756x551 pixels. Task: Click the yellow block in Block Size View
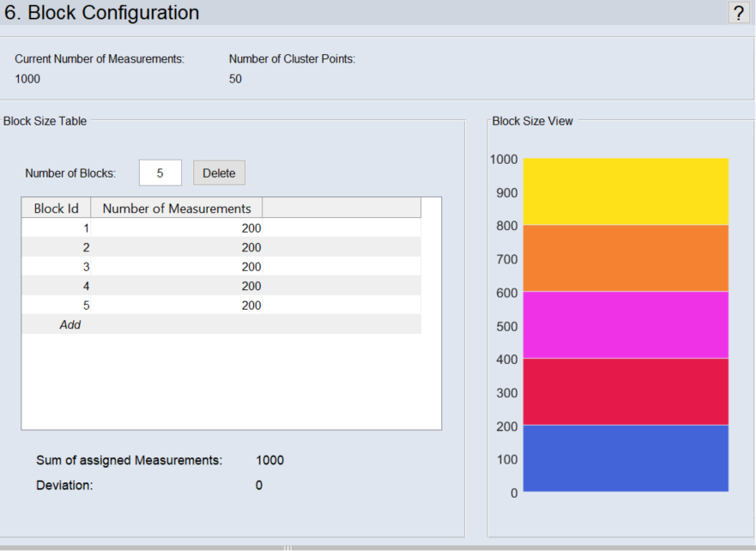click(x=626, y=191)
